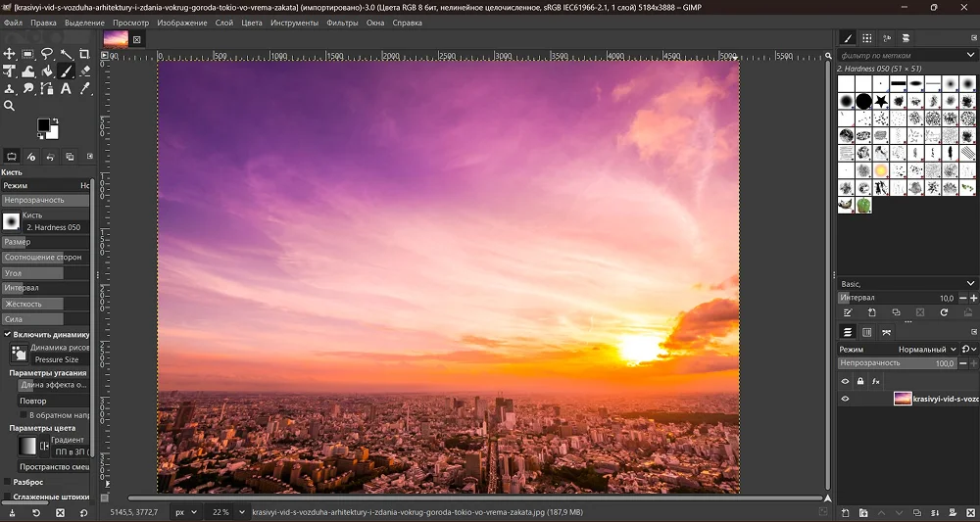Image resolution: width=980 pixels, height=522 pixels.
Task: Open the 'Слой' menu
Action: click(x=223, y=23)
